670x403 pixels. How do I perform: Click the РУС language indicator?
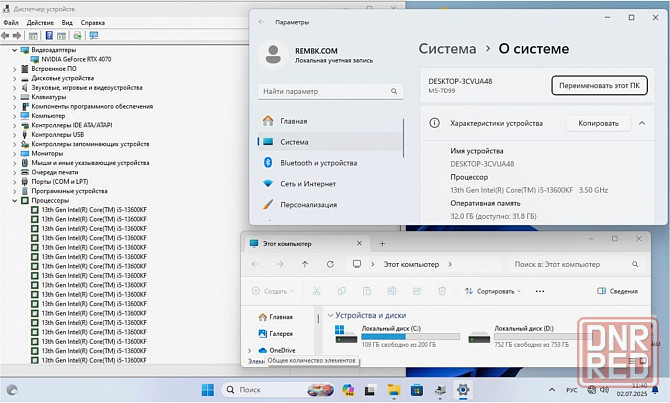click(572, 390)
